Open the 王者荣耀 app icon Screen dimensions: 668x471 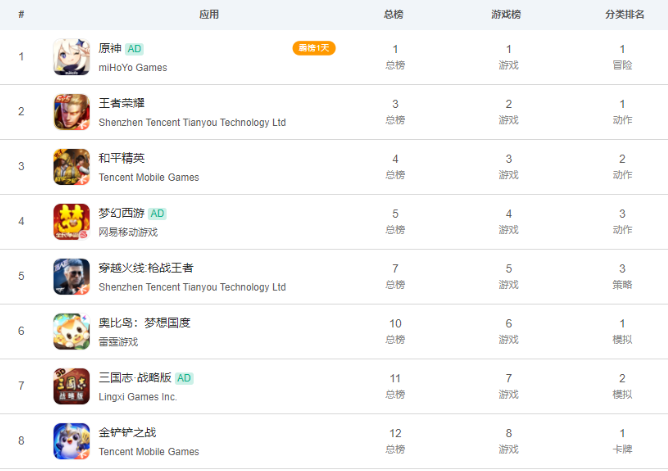coord(72,112)
